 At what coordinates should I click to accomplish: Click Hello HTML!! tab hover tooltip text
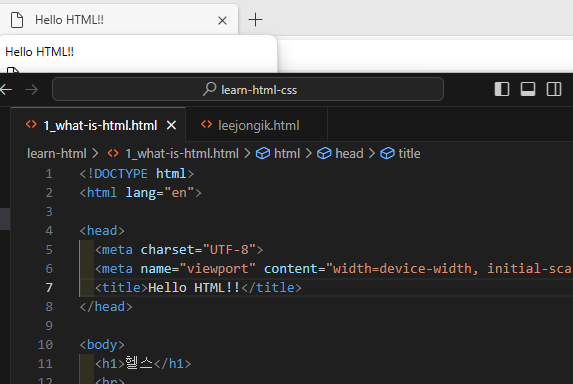39,52
